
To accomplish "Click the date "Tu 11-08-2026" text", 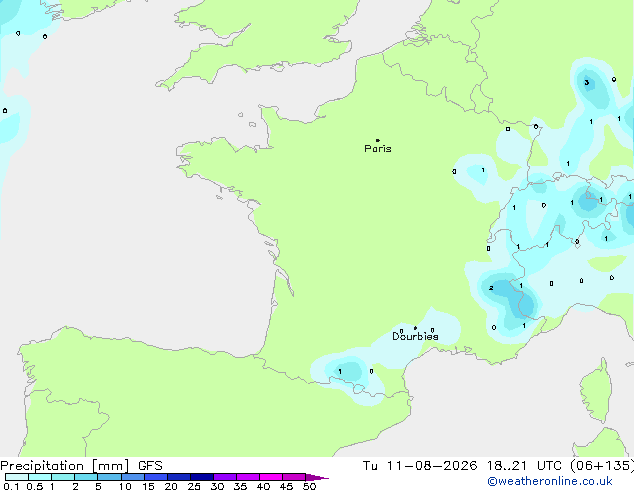I will pyautogui.click(x=420, y=466).
